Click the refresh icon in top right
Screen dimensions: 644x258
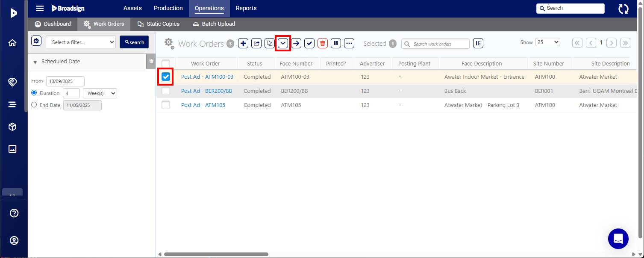[623, 9]
